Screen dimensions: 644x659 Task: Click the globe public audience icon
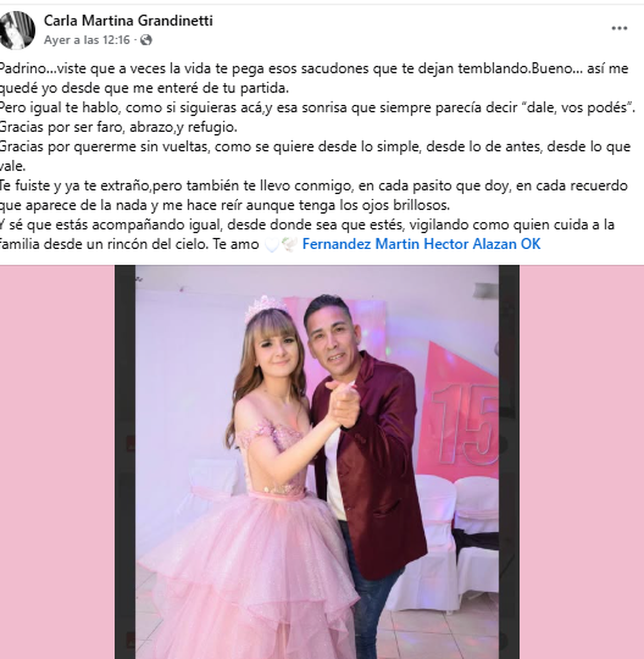point(146,40)
